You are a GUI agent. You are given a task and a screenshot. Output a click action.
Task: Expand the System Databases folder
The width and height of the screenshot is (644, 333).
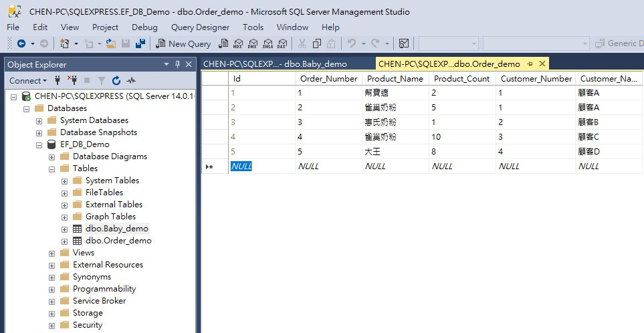coord(39,121)
